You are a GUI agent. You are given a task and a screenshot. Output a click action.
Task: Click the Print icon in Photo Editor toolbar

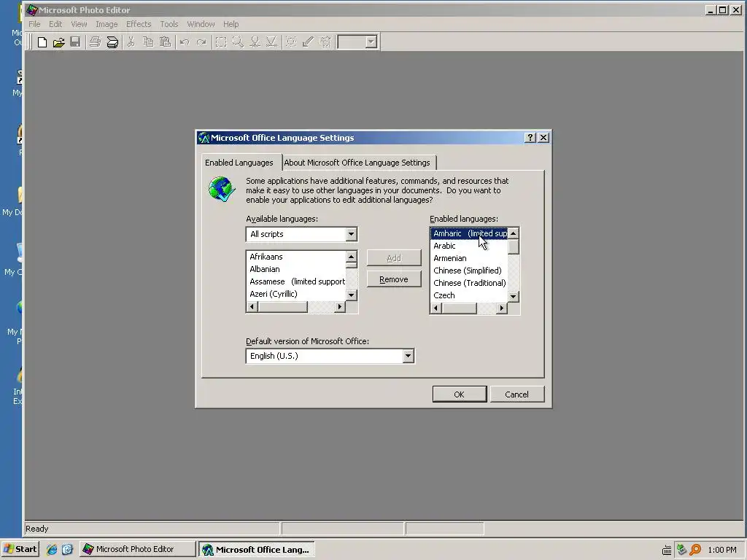[96, 42]
